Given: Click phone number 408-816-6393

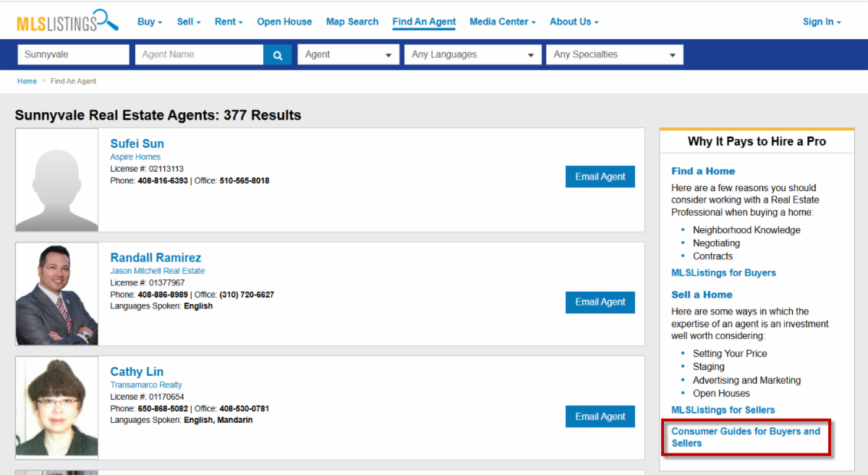Looking at the screenshot, I should (163, 180).
